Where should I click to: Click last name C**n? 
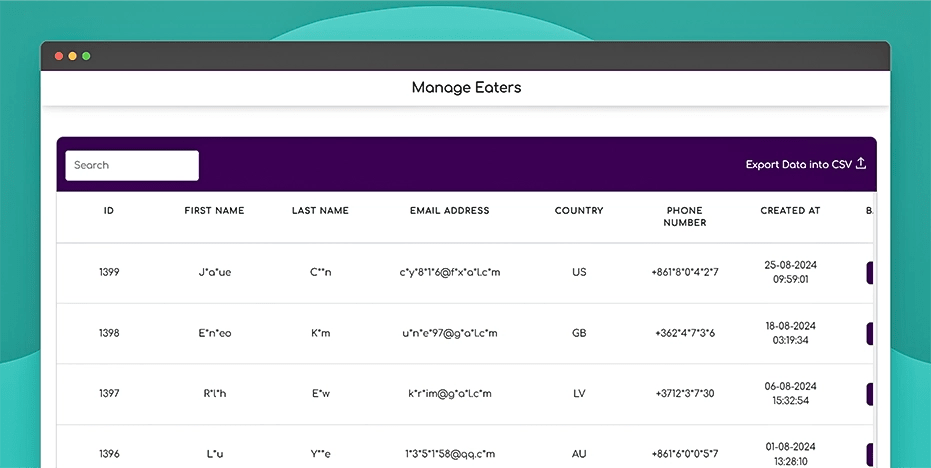click(321, 272)
